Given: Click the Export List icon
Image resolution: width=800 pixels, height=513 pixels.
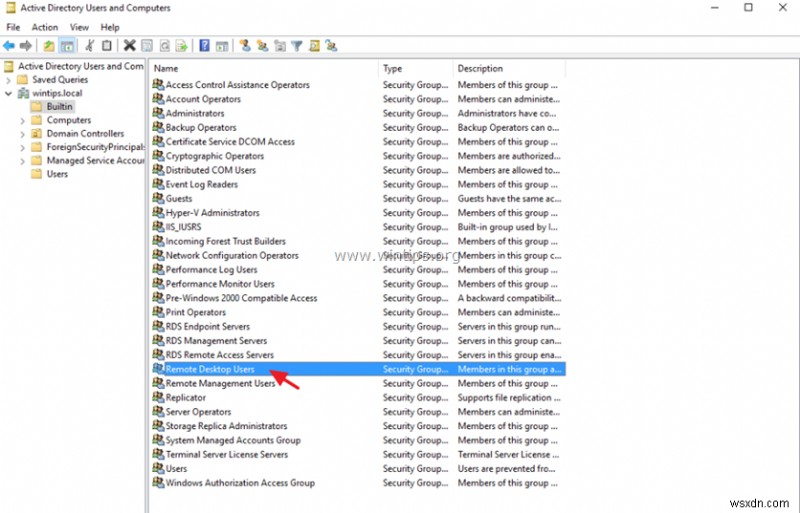Looking at the screenshot, I should [x=182, y=46].
